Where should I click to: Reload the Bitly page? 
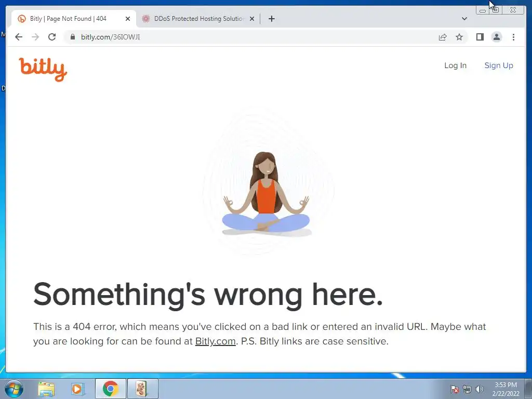pyautogui.click(x=52, y=37)
